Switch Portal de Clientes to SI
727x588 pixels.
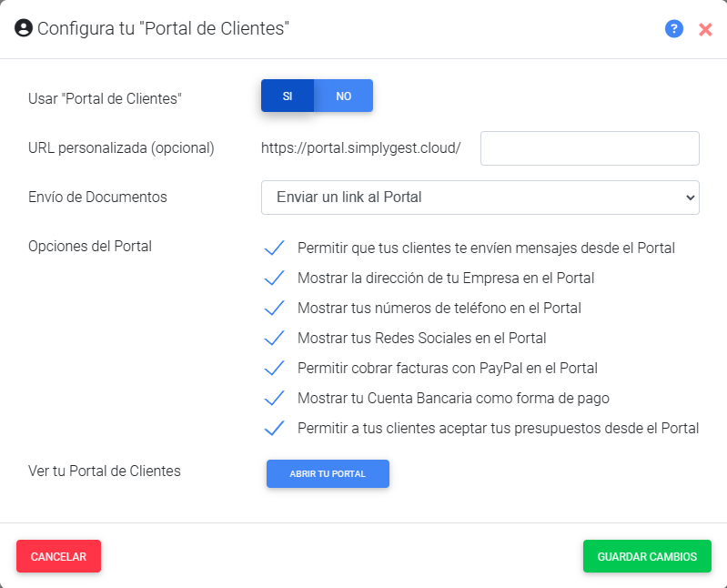[288, 96]
